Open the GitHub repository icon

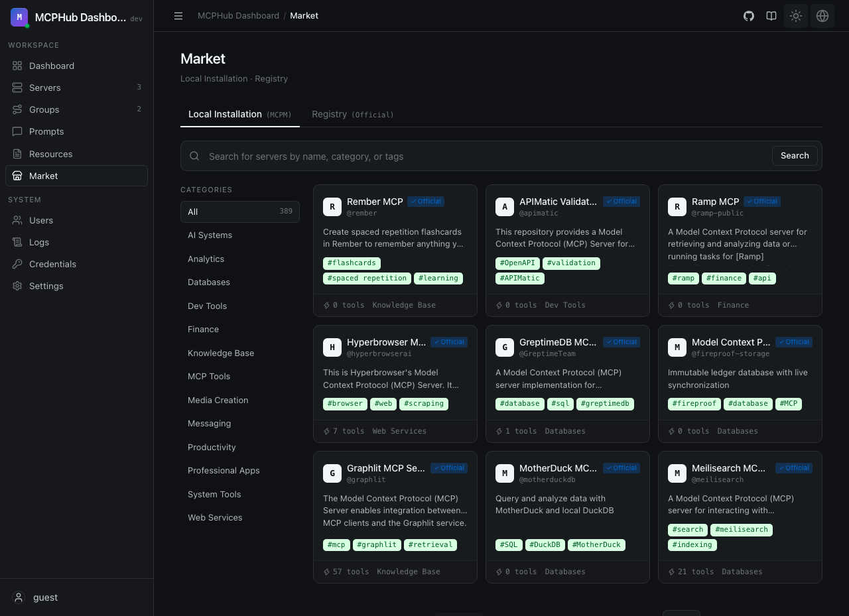749,16
